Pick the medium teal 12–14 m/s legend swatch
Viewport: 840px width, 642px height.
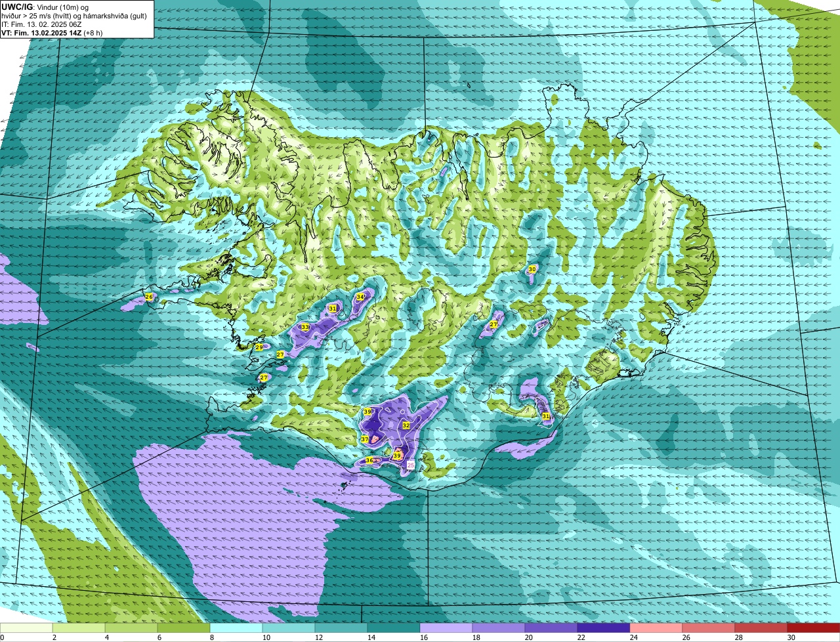(x=341, y=628)
